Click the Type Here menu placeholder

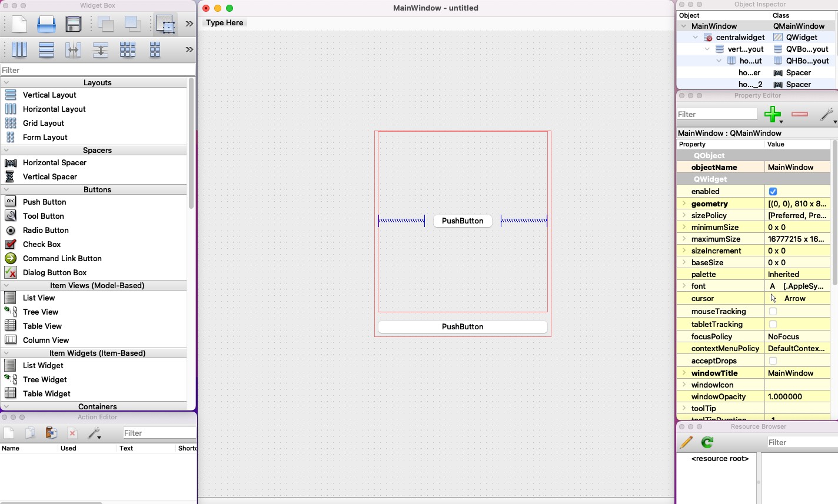point(224,22)
